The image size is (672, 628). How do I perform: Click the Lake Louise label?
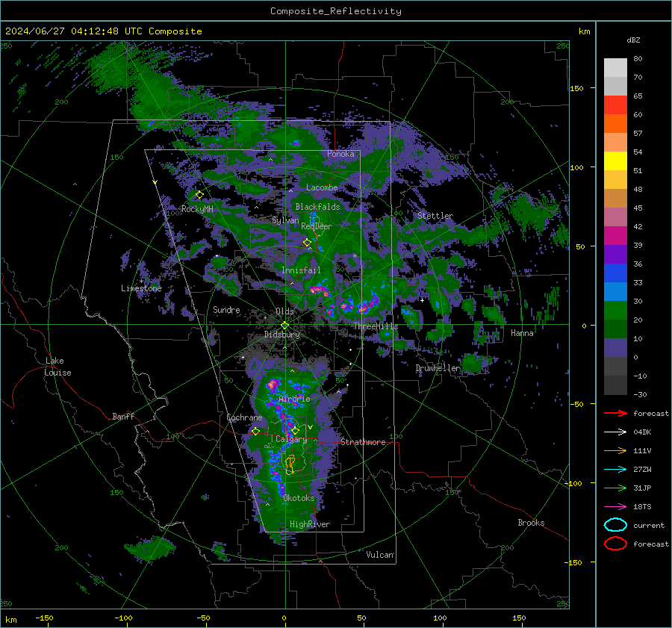57,367
